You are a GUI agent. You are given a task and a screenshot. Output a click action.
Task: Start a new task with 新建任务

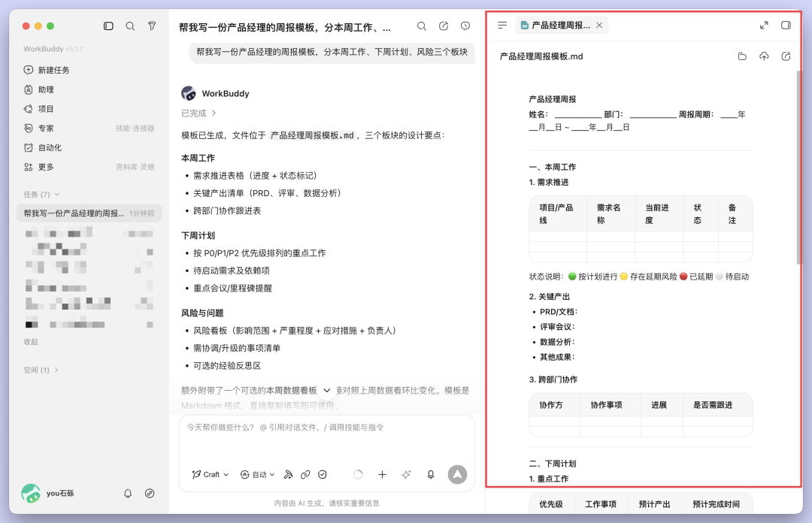pos(47,70)
